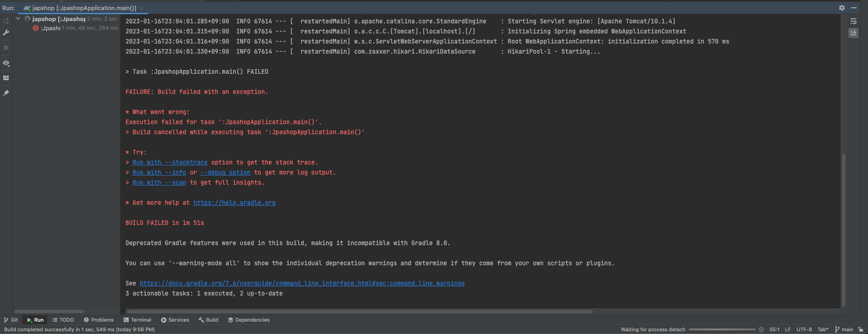Click the process detach progress bar
Screen dimensions: 868x334
(722, 329)
